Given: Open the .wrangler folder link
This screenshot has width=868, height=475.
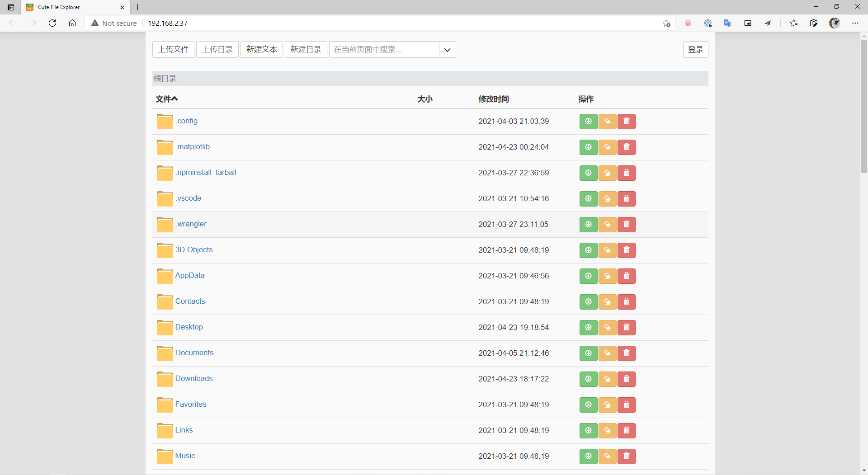Looking at the screenshot, I should pos(191,224).
